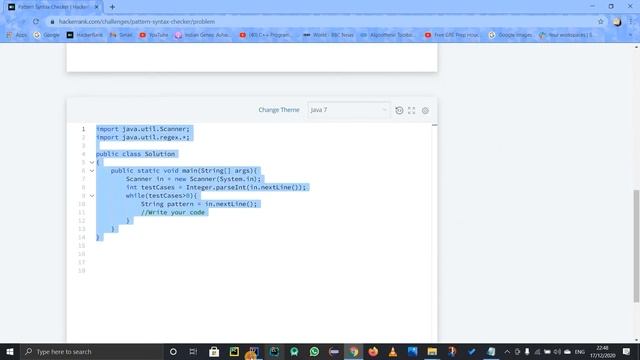Open the Google Images bookmark
This screenshot has width=640, height=360.
click(x=510, y=35)
